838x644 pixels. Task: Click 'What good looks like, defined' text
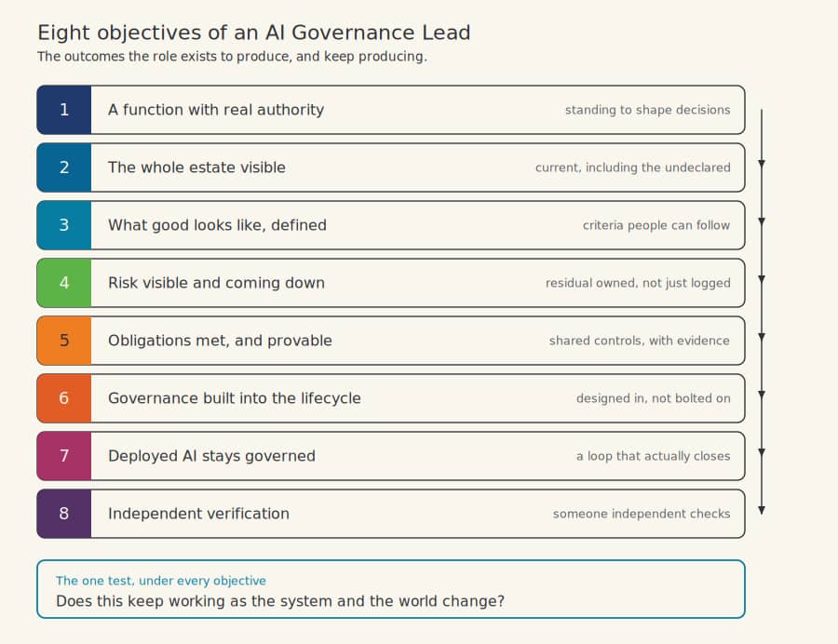click(x=217, y=225)
